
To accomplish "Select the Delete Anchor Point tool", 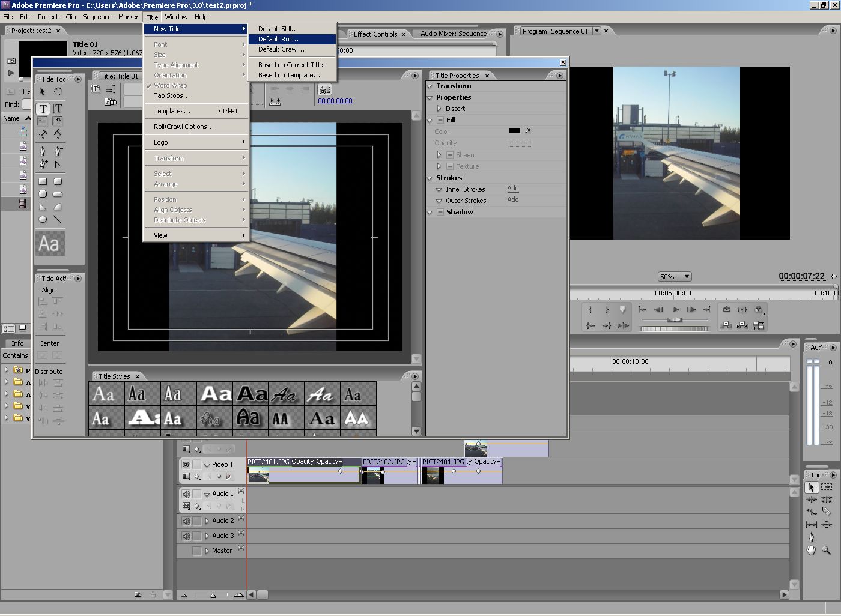I will coord(58,151).
